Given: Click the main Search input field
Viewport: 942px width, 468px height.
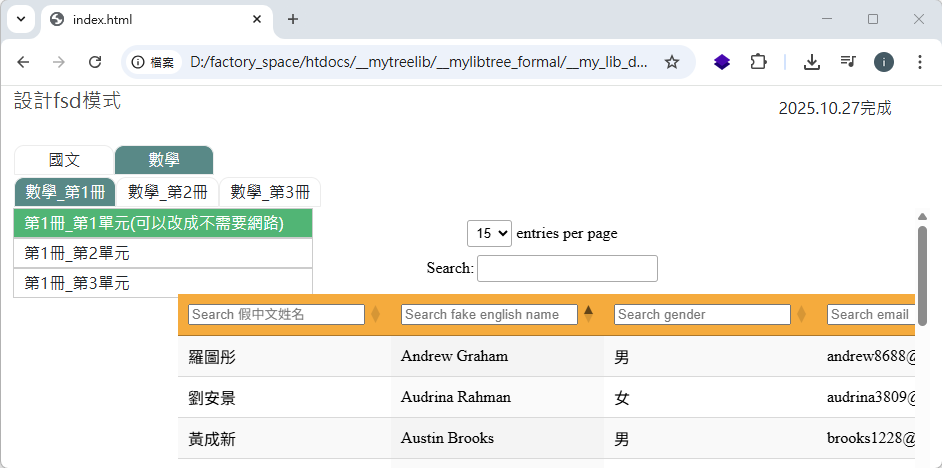Looking at the screenshot, I should click(x=567, y=268).
